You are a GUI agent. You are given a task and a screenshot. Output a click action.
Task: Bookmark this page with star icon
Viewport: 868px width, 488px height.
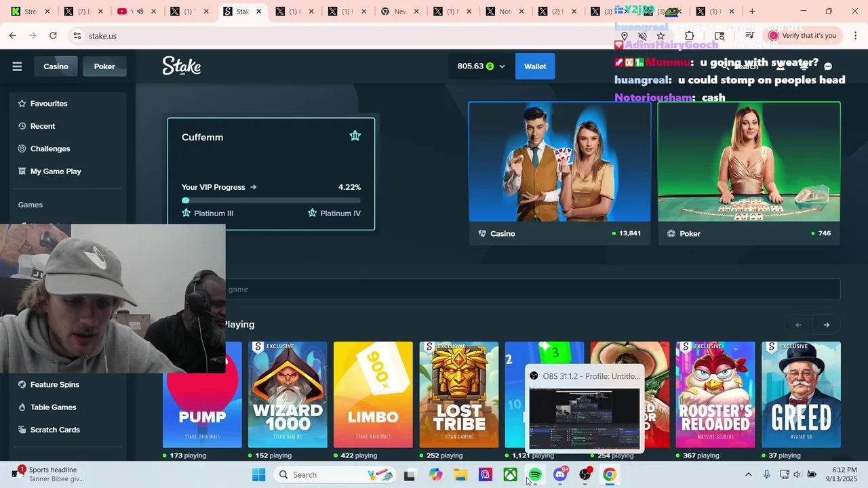pyautogui.click(x=660, y=36)
